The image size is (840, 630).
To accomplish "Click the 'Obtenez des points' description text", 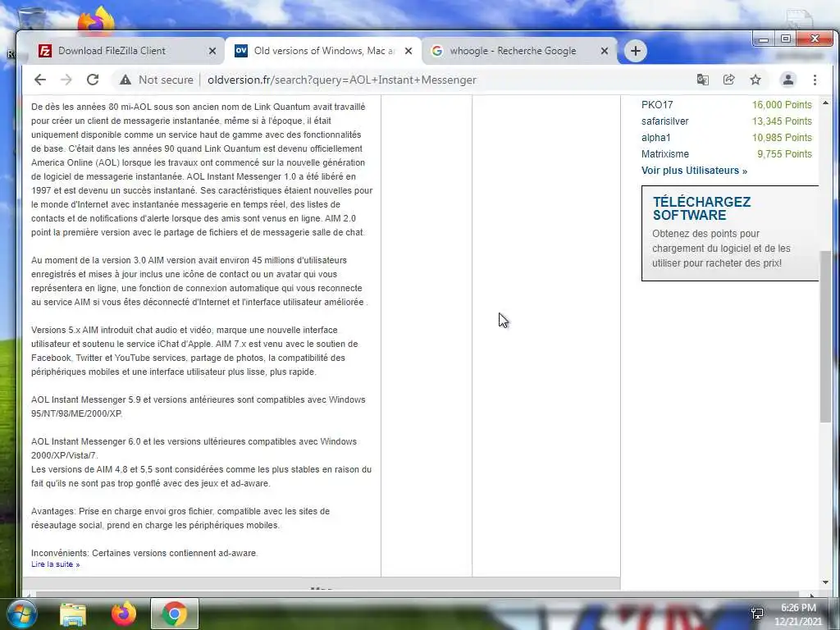I will [721, 249].
